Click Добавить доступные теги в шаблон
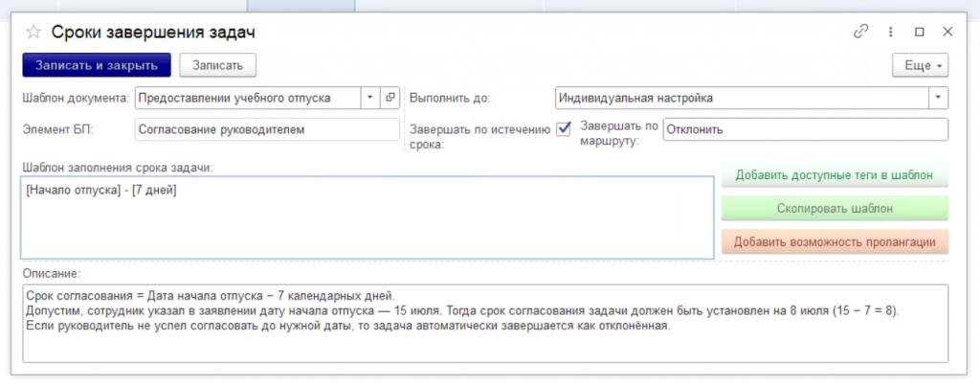 pyautogui.click(x=835, y=175)
